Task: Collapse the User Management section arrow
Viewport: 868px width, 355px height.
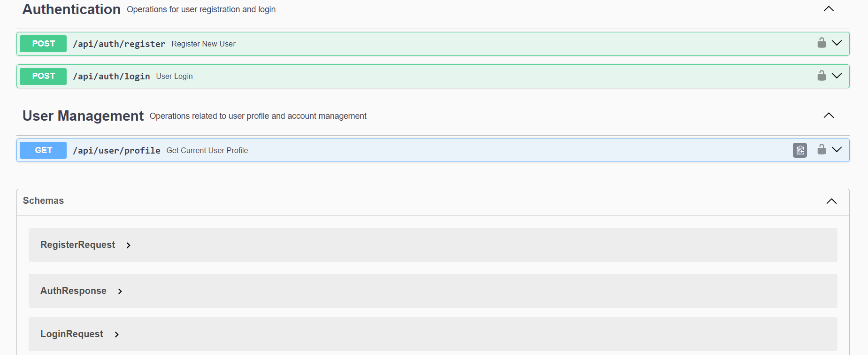Action: (829, 116)
